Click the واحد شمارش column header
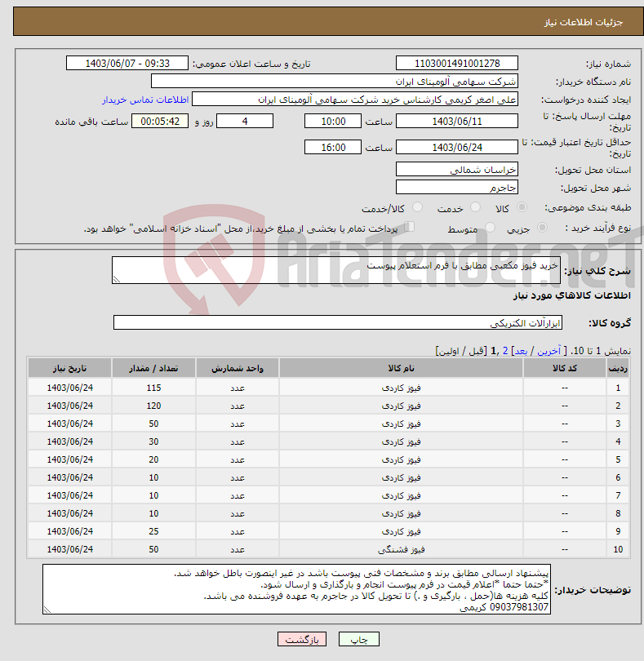 238,368
